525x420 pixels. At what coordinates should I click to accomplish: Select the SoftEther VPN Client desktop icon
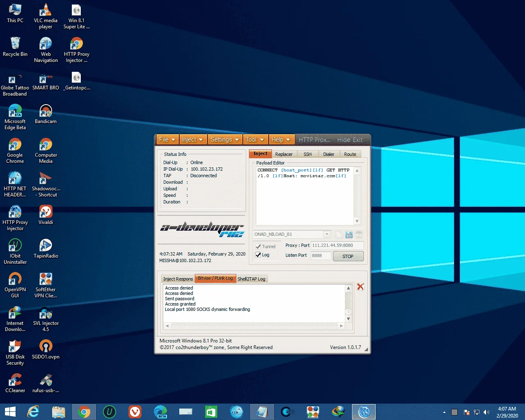[x=46, y=285]
